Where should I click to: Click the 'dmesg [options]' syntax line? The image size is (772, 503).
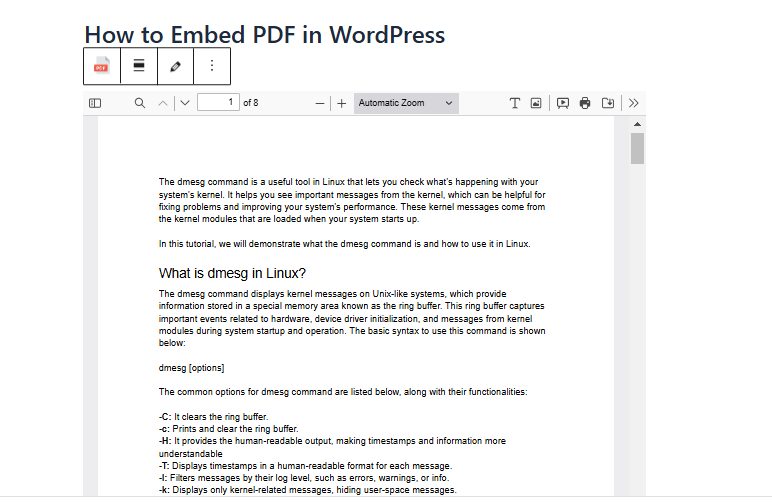coord(192,368)
